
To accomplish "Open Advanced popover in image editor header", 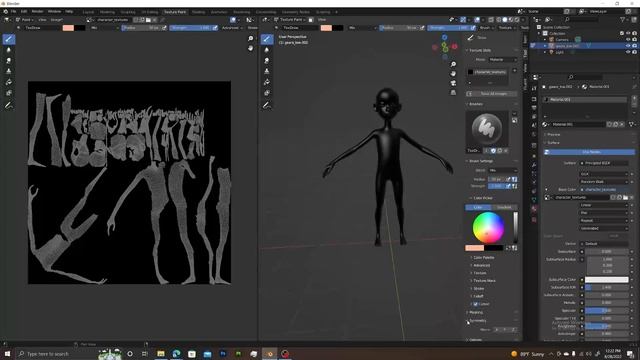I will (231, 28).
